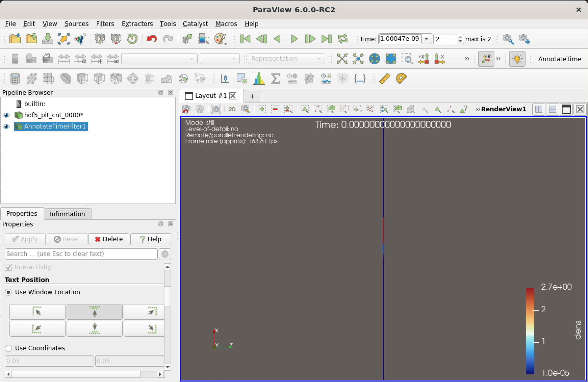Expand the chevron before the light bulb
This screenshot has height=382, width=588.
pos(498,59)
